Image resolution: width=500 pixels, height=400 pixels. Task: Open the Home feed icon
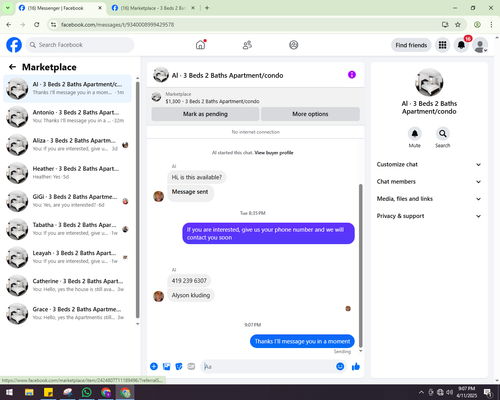click(x=200, y=45)
